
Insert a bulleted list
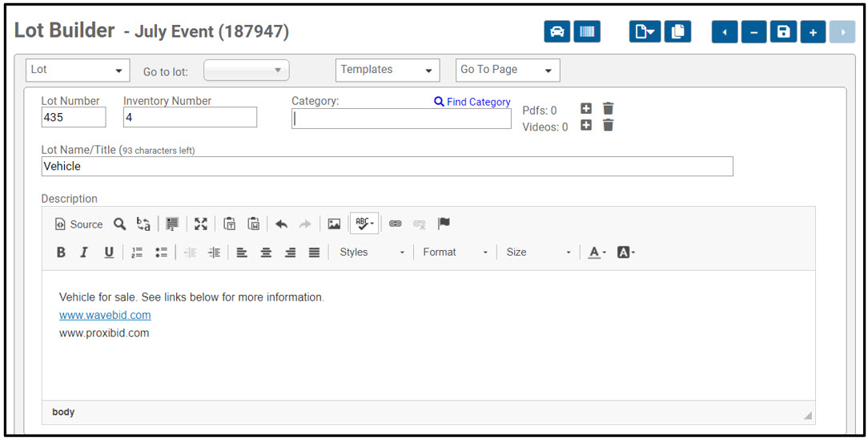pyautogui.click(x=162, y=252)
